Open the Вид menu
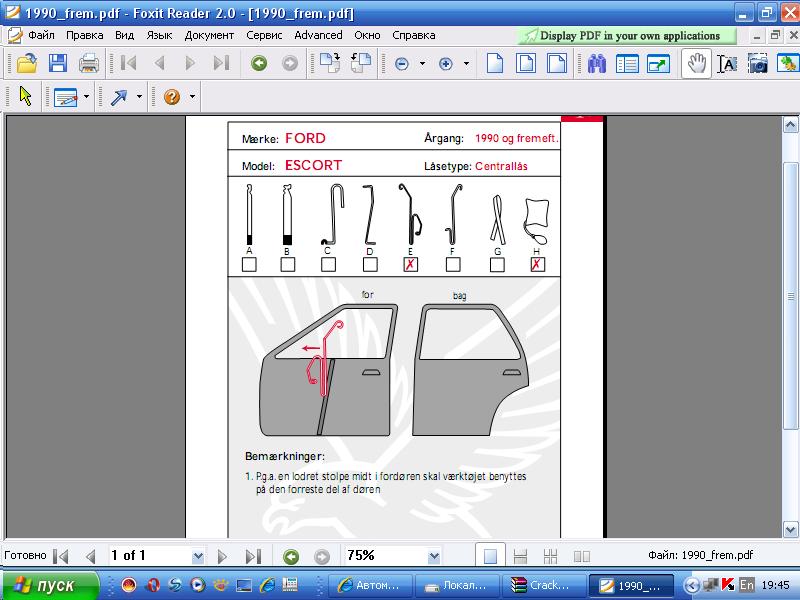The width and height of the screenshot is (800, 600). click(124, 35)
